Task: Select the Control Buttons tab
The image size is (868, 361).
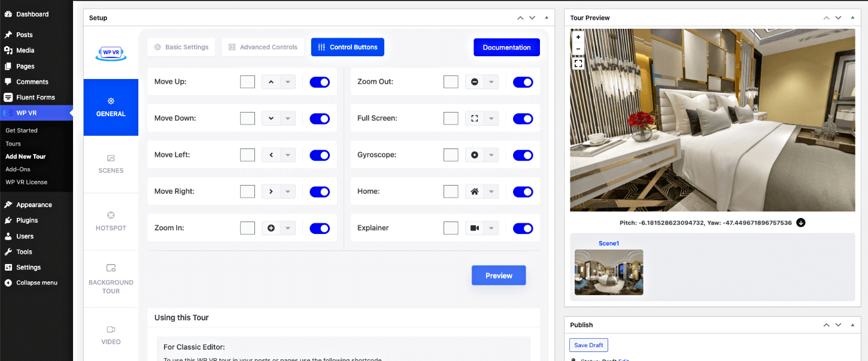Action: pyautogui.click(x=348, y=47)
